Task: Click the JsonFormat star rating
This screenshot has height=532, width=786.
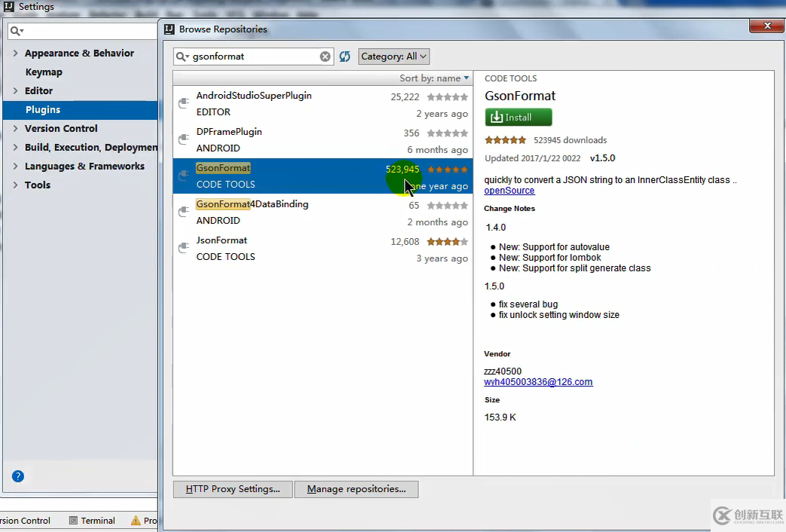Action: (x=448, y=242)
